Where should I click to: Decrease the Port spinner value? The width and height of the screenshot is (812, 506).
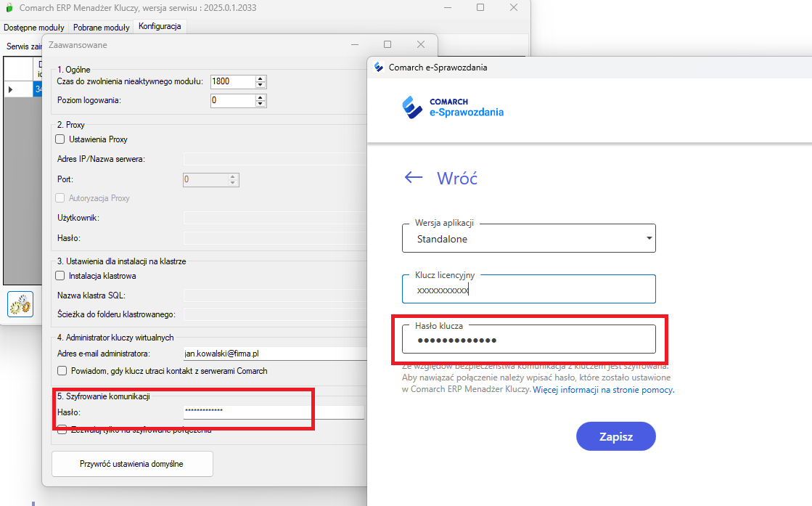coord(233,183)
